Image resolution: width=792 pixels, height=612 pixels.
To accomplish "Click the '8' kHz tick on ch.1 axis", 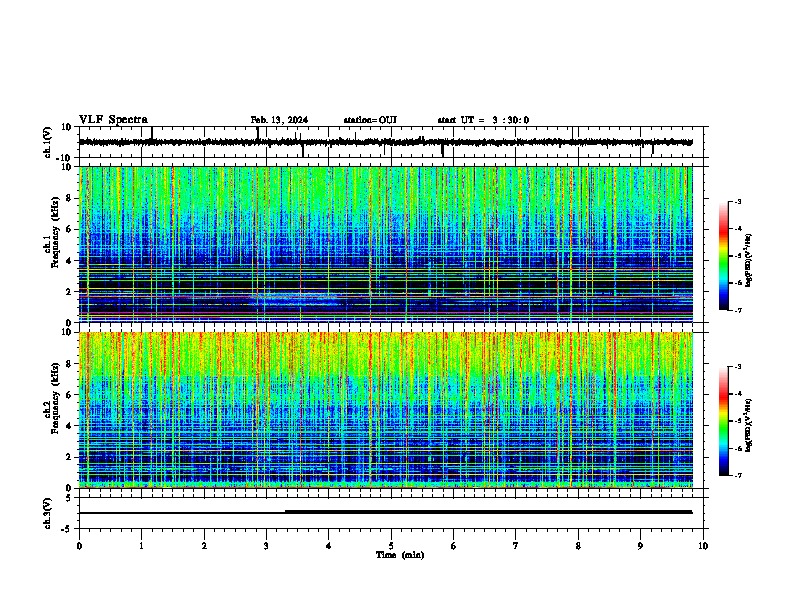I will click(70, 198).
